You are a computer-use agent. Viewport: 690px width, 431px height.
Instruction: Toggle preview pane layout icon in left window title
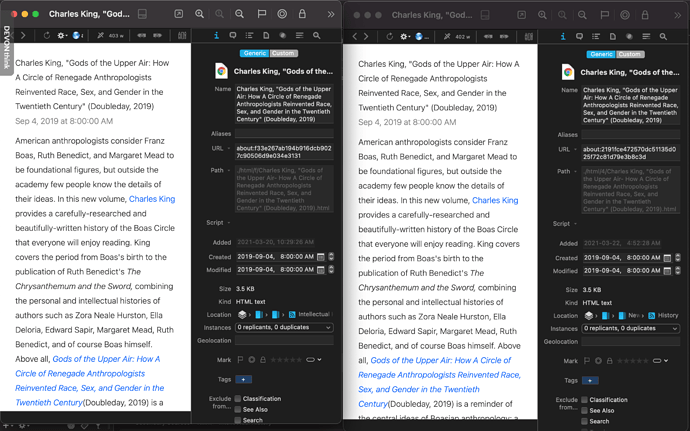[142, 14]
